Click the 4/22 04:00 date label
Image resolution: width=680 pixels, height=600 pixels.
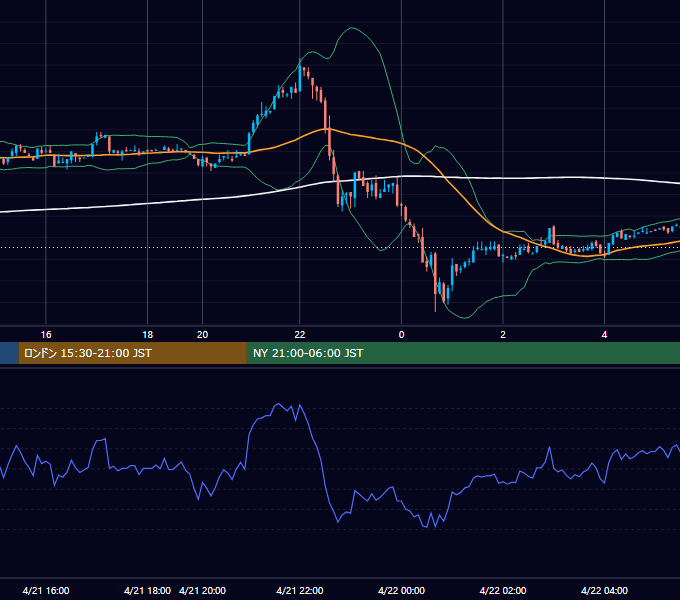point(604,590)
